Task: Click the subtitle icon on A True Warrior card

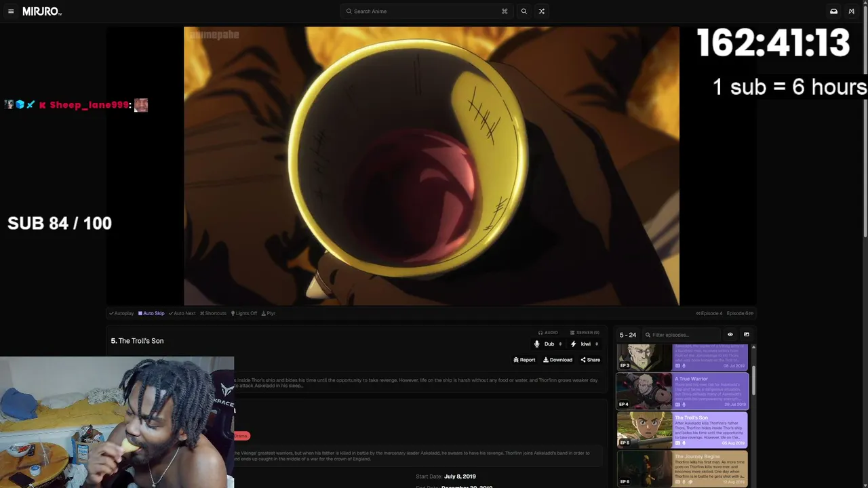Action: pyautogui.click(x=677, y=405)
